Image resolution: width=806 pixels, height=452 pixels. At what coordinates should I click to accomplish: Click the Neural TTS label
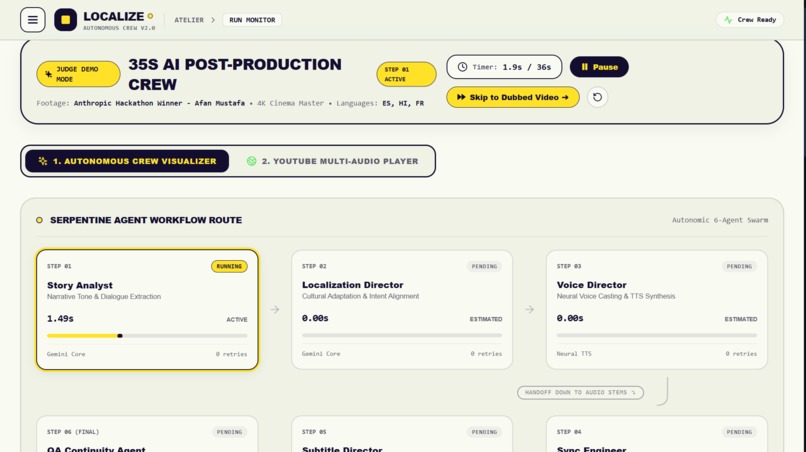tap(574, 354)
